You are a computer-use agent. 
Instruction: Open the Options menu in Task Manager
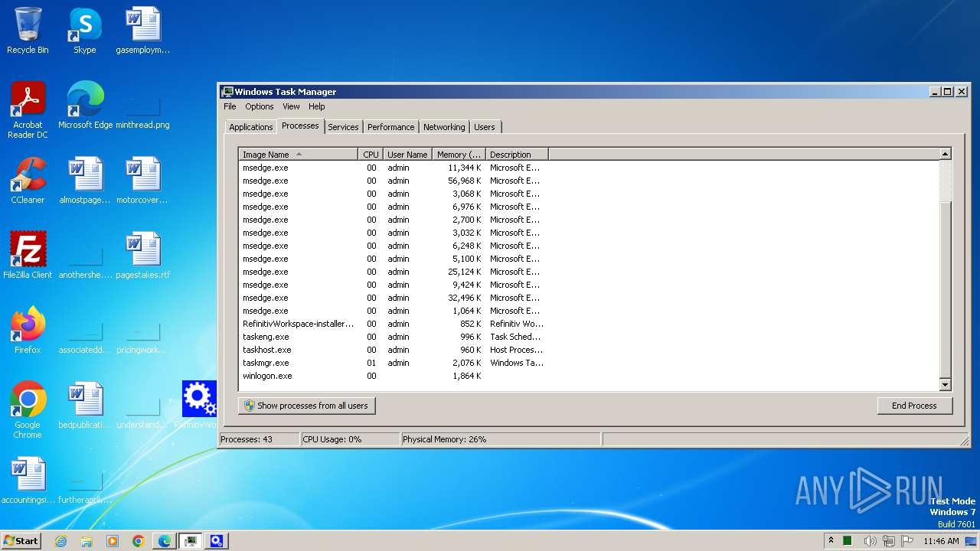[259, 106]
